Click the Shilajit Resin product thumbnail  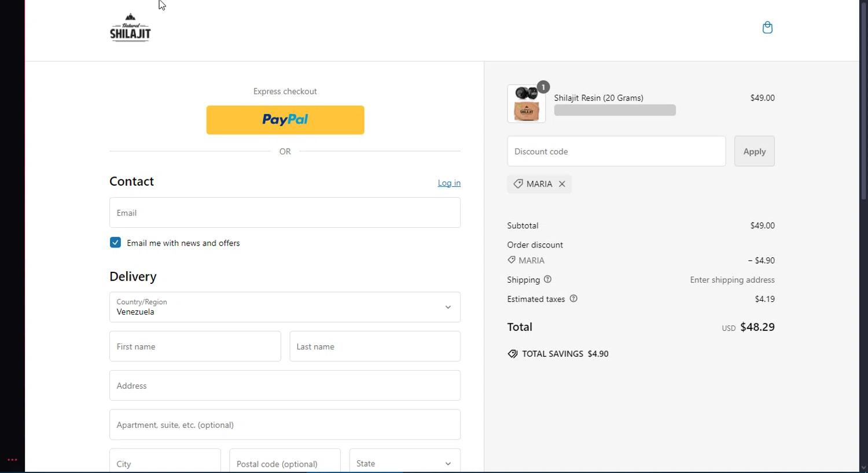[526, 104]
